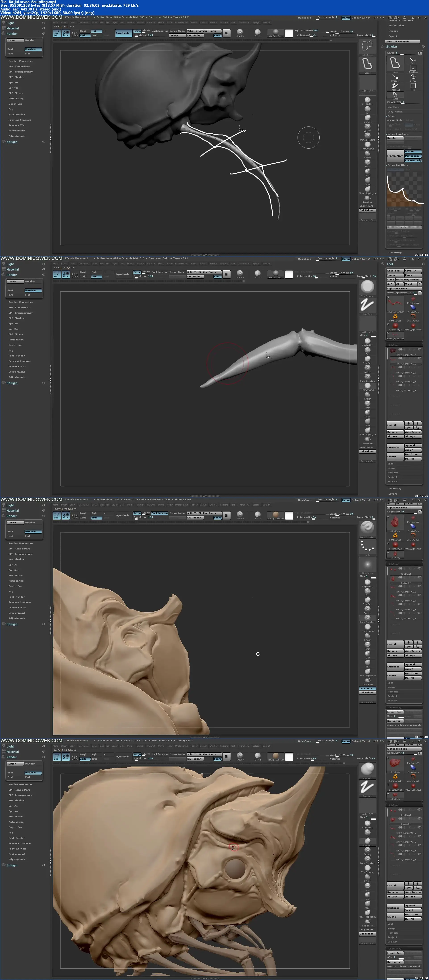This screenshot has width=429, height=980.
Task: Expand Geometry section in second frame's Tool panel
Action: 395,489
